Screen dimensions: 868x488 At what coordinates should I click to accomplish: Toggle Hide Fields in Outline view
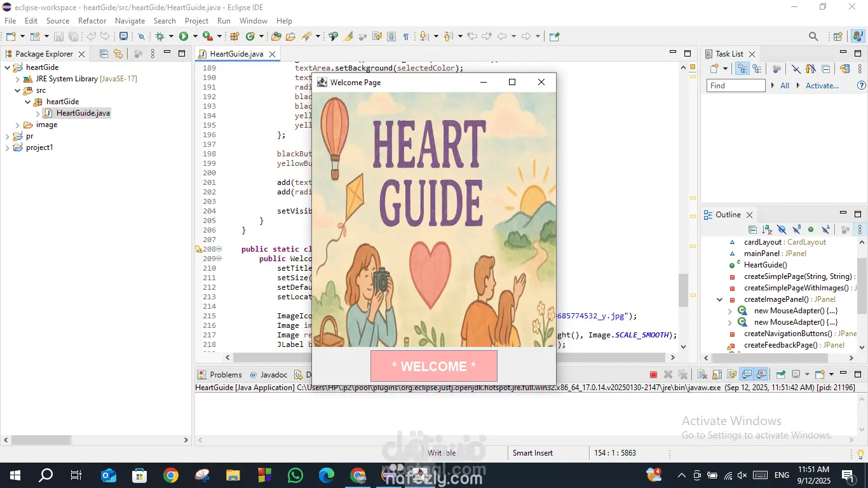pyautogui.click(x=782, y=229)
